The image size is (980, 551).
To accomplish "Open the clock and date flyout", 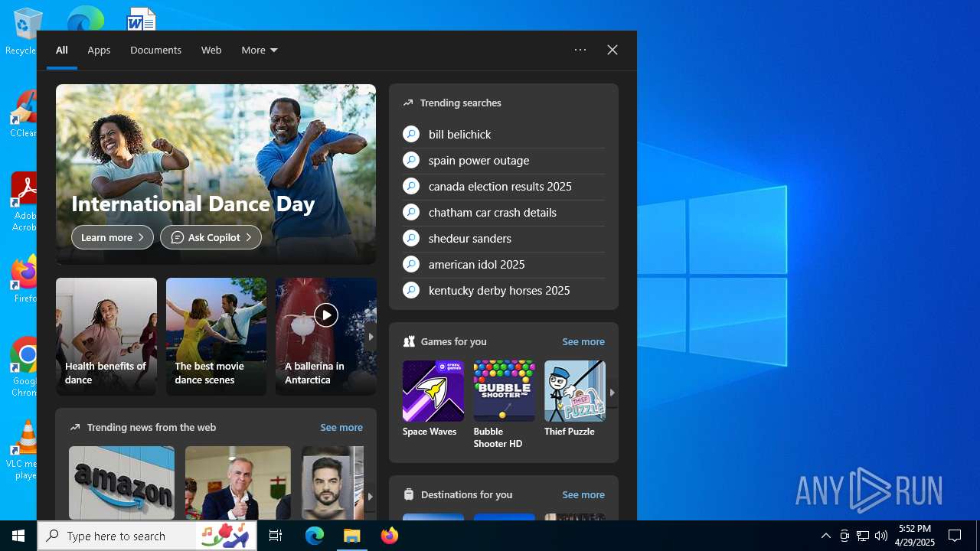I will pyautogui.click(x=915, y=536).
